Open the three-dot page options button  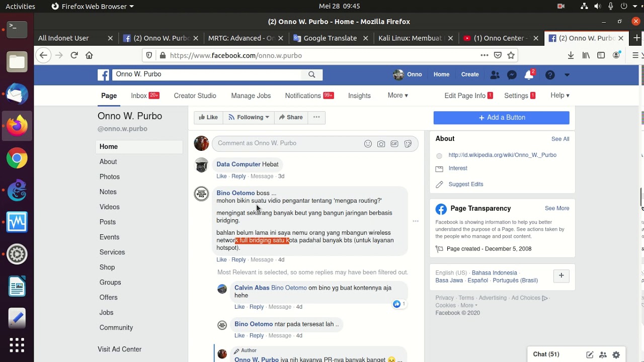[x=316, y=117]
